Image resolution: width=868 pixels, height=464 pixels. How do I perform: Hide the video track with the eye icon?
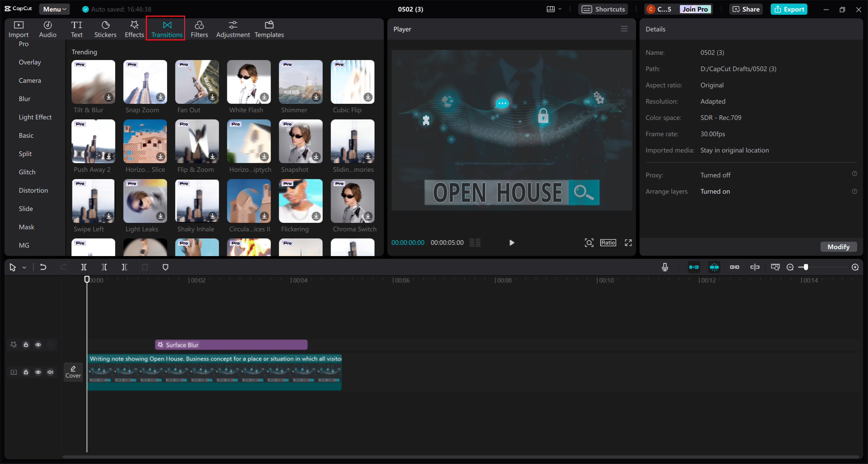(x=38, y=372)
